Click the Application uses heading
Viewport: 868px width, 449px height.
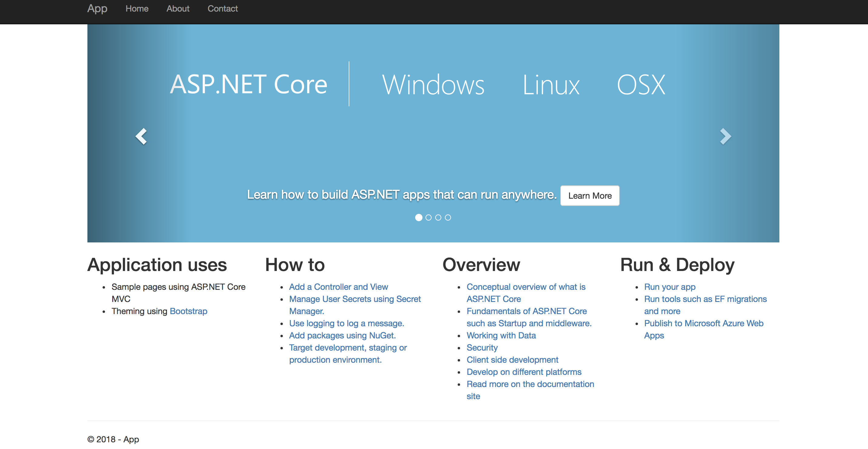[157, 265]
